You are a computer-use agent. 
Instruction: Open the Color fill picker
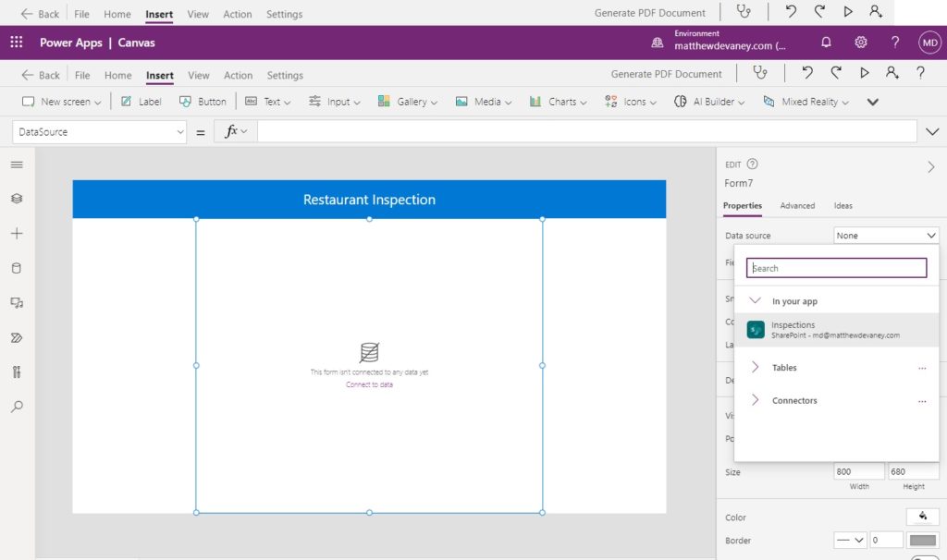coord(922,517)
